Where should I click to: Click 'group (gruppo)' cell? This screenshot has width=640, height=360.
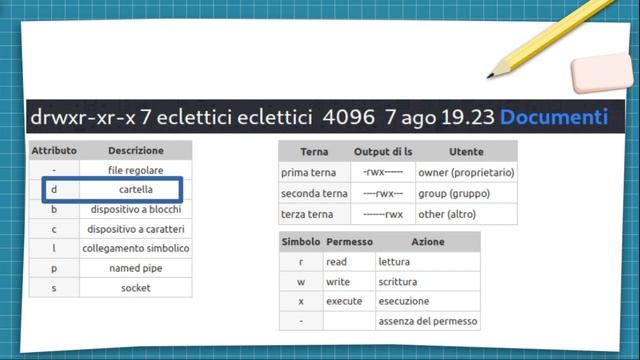[x=466, y=193]
